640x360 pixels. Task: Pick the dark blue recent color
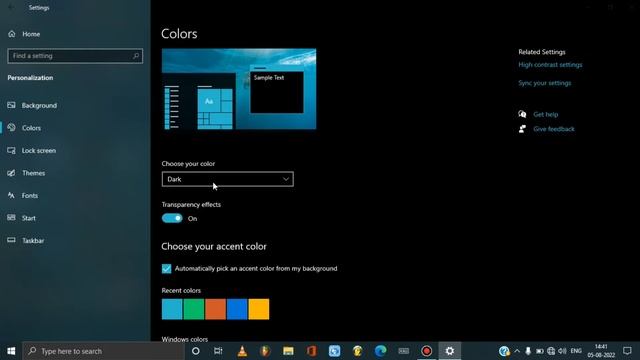237,309
